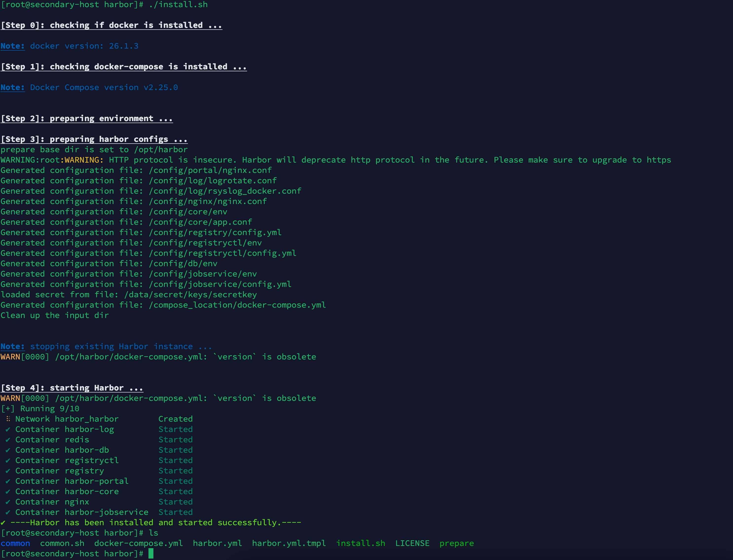Select the 'Container harbor-log' row
733x560 pixels.
(x=99, y=429)
